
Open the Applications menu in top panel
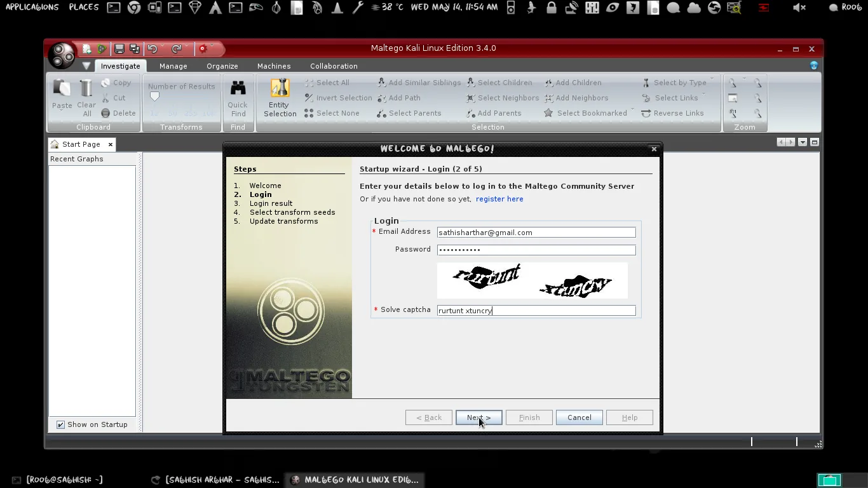pyautogui.click(x=32, y=7)
